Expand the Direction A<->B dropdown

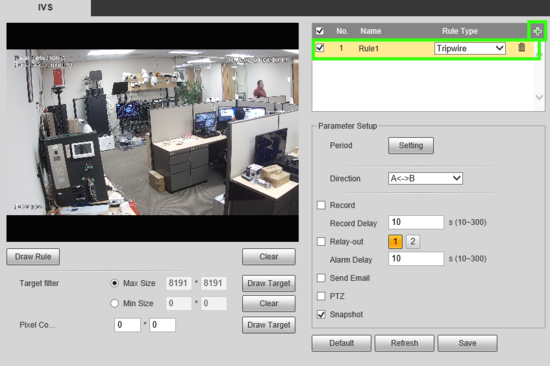[x=425, y=178]
